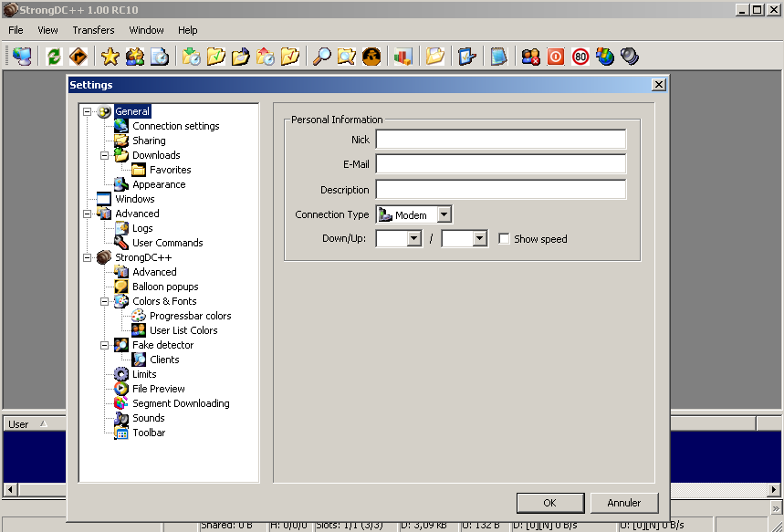Click the red Shutdown power toolbar icon
This screenshot has width=784, height=532.
[555, 56]
